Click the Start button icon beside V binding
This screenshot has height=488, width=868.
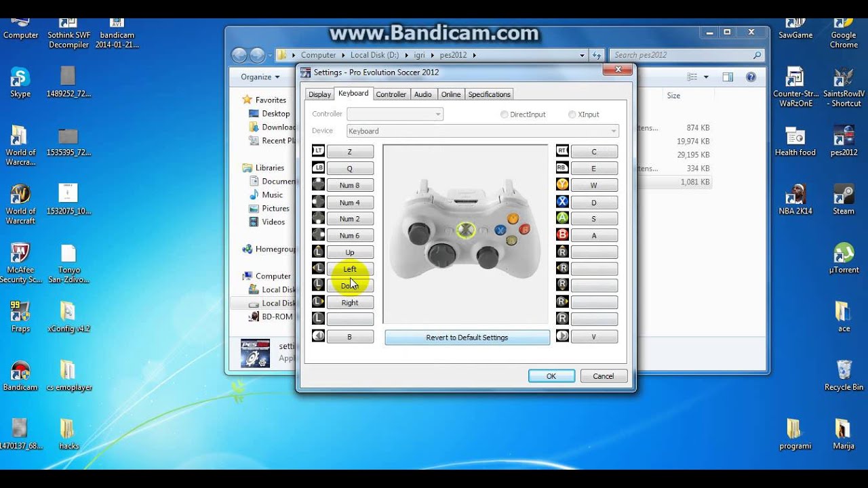click(561, 335)
